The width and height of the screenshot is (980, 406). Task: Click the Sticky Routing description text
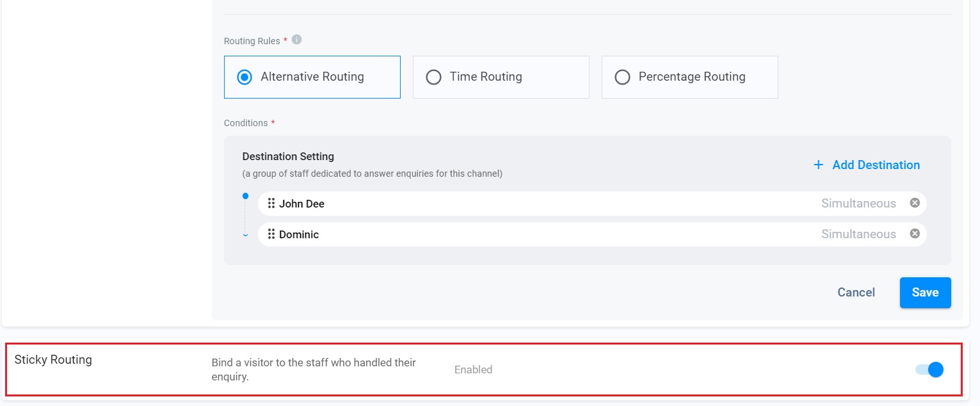point(314,369)
